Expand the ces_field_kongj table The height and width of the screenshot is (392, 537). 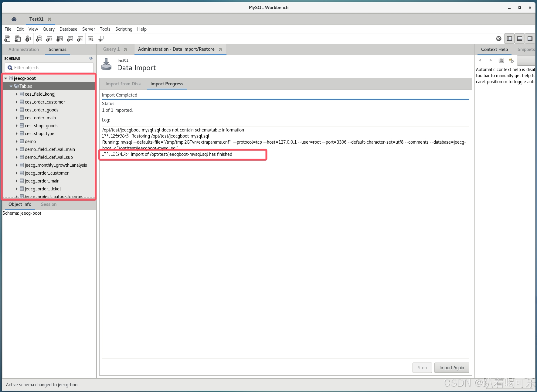click(16, 94)
